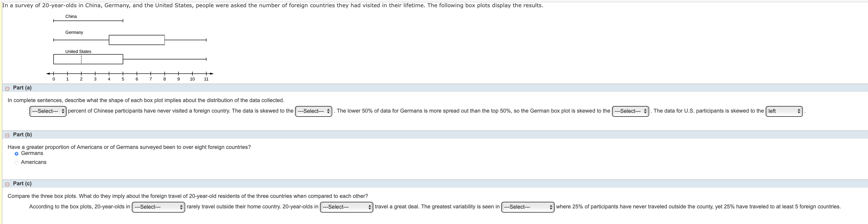Open the Select before "percent of Chinese participants"
The image size is (868, 224).
47,111
